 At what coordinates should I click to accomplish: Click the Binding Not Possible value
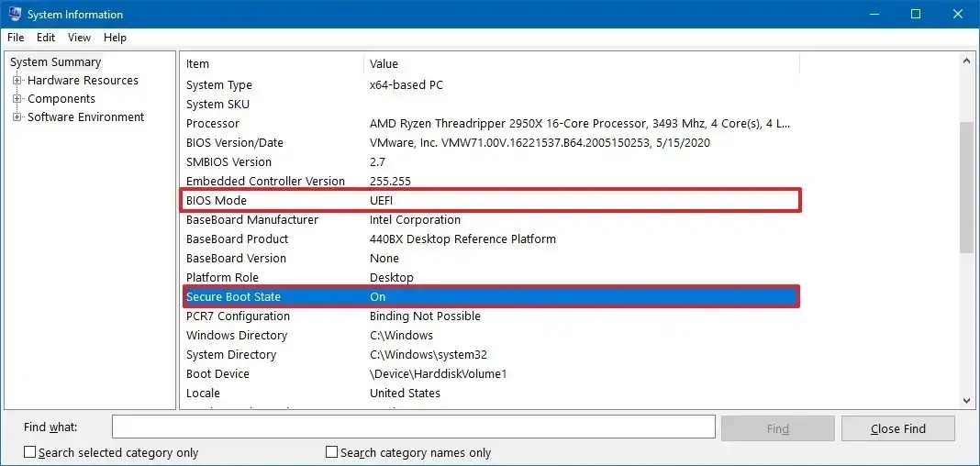point(425,316)
